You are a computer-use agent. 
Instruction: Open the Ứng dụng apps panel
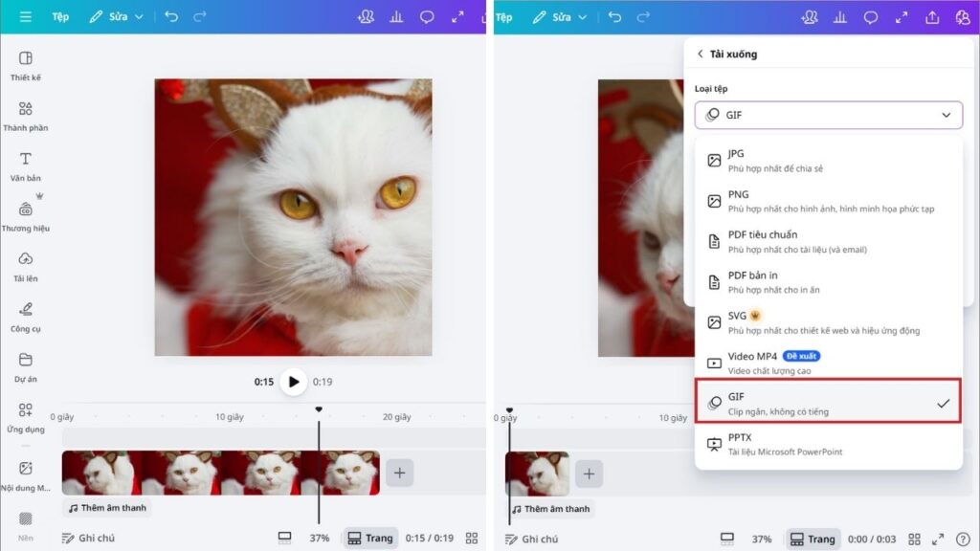tap(26, 417)
